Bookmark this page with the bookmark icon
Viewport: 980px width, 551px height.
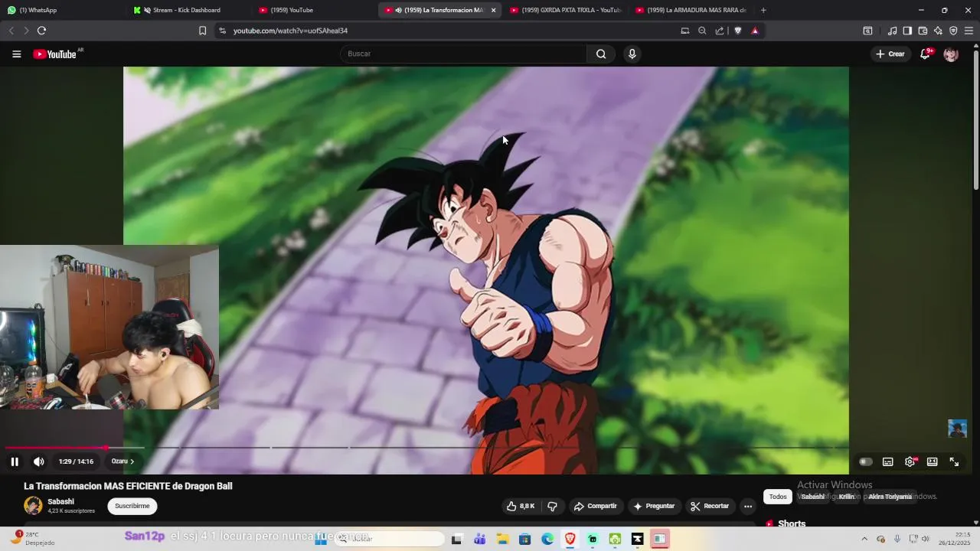202,31
